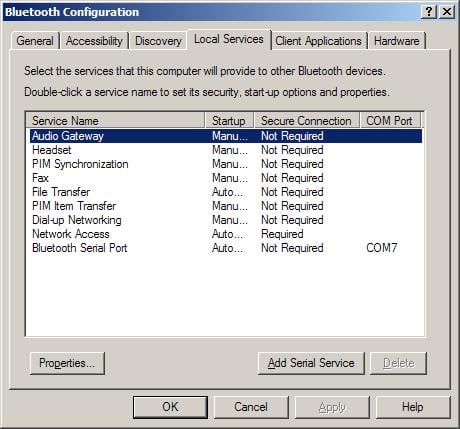Image resolution: width=460 pixels, height=429 pixels.
Task: Click the Auto... startup value of File Transfer
Action: click(228, 192)
